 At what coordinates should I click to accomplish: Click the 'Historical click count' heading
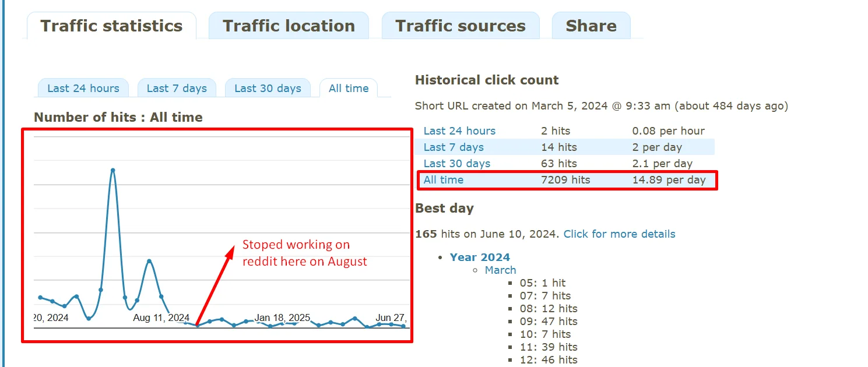pos(487,80)
